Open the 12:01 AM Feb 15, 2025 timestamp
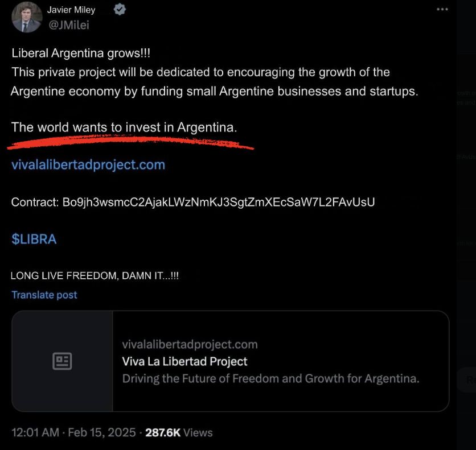Screen dimensions: 476x450 pos(73,432)
